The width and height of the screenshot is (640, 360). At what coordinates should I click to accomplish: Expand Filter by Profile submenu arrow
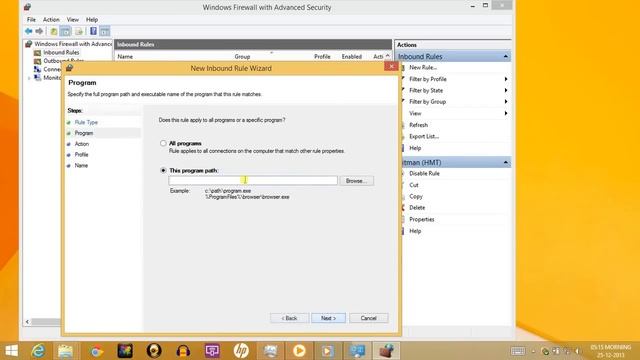click(x=506, y=79)
